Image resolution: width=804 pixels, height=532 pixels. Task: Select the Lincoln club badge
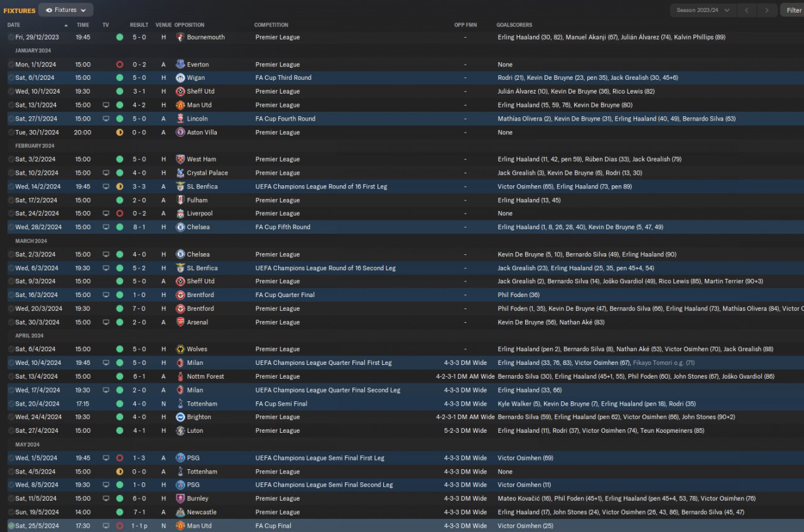click(x=180, y=119)
